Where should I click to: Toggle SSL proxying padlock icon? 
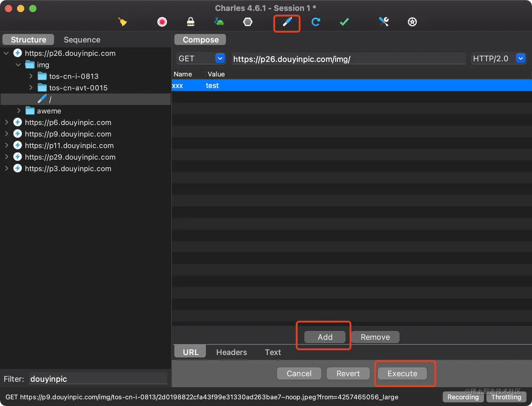tap(191, 22)
